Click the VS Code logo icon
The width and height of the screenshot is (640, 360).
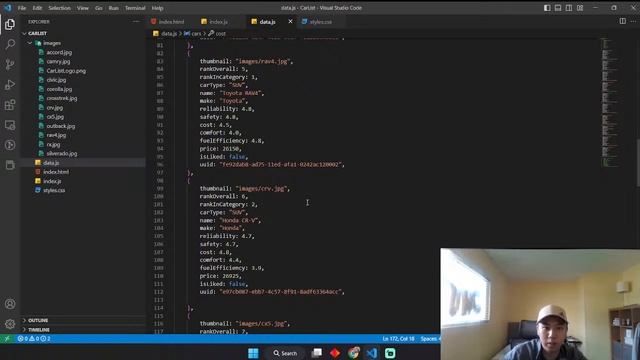tap(8, 8)
